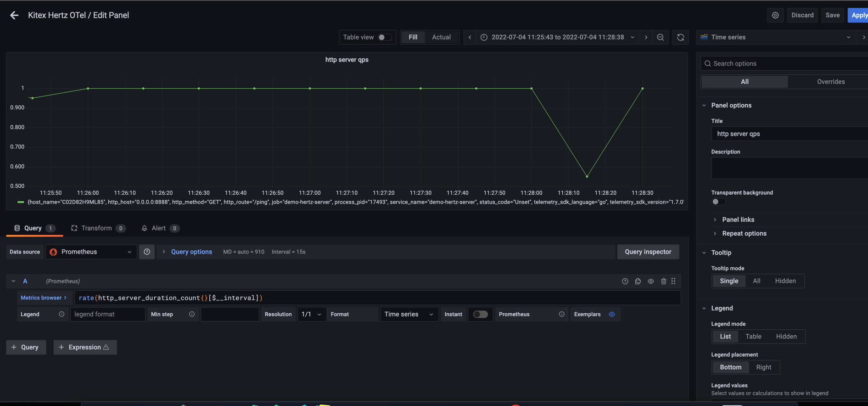
Task: Open dashboard settings gear icon
Action: click(775, 15)
